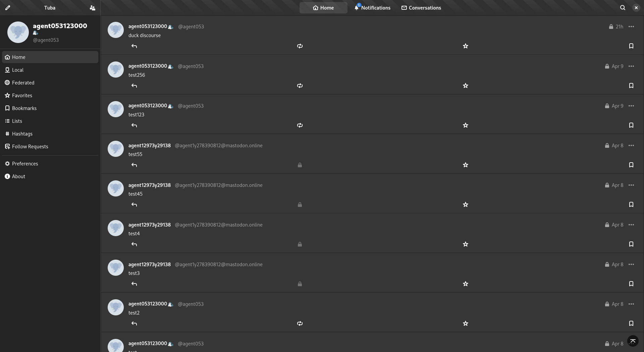The width and height of the screenshot is (644, 352).
Task: Toggle boost on the test123 post
Action: [x=300, y=125]
